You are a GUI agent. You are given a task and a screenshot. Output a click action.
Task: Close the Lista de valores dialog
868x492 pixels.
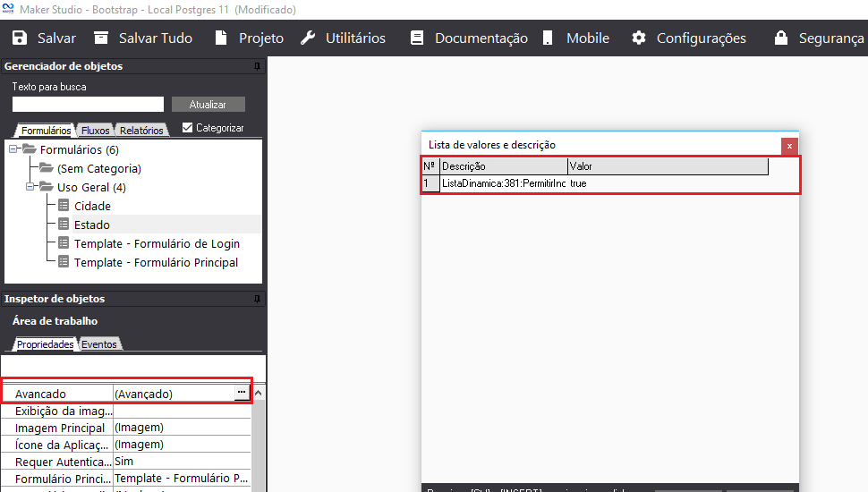click(788, 145)
